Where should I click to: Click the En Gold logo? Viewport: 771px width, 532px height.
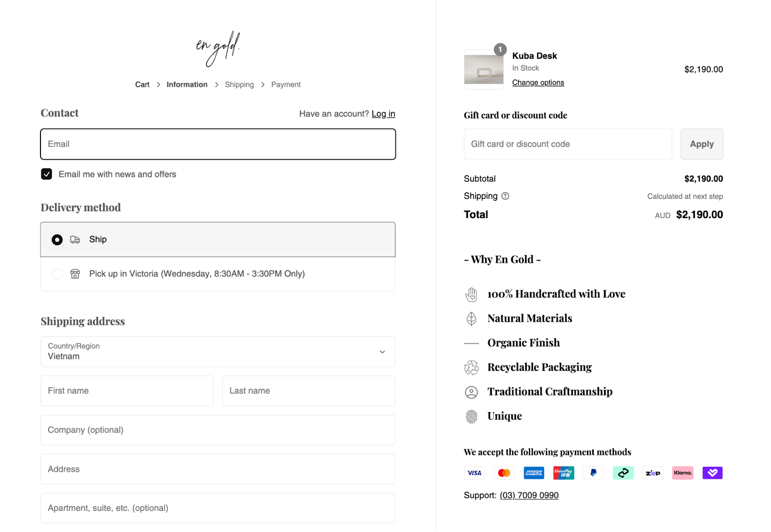pos(218,49)
